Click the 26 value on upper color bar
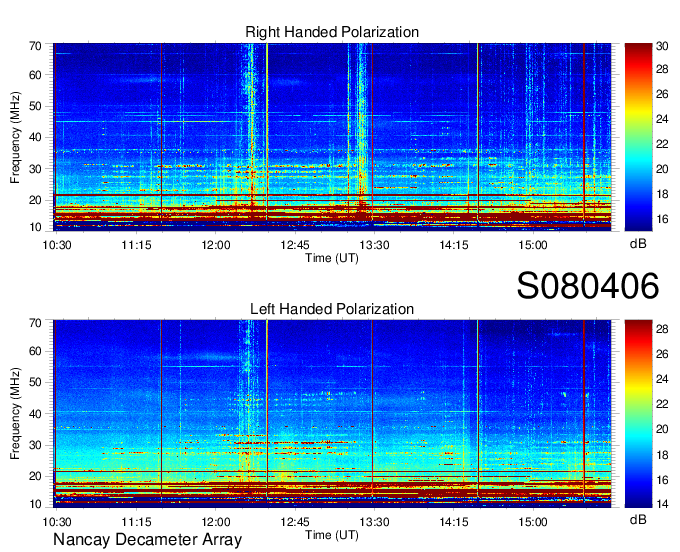680x552 pixels. pyautogui.click(x=662, y=94)
